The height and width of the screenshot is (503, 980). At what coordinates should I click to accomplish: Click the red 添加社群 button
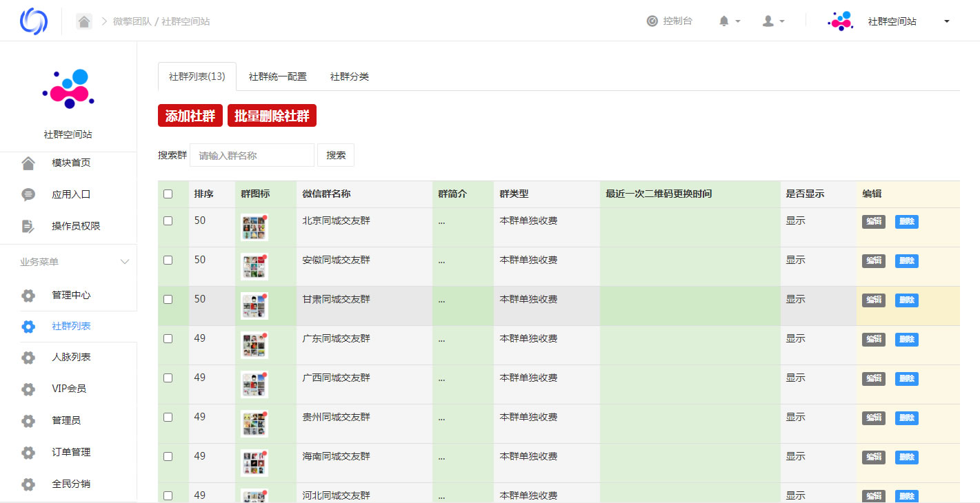tap(190, 116)
